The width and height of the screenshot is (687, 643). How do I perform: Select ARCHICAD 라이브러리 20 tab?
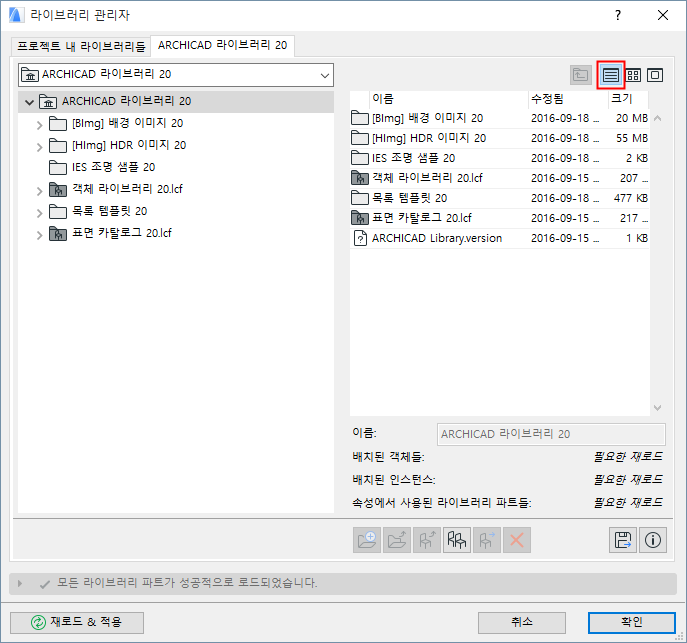223,46
